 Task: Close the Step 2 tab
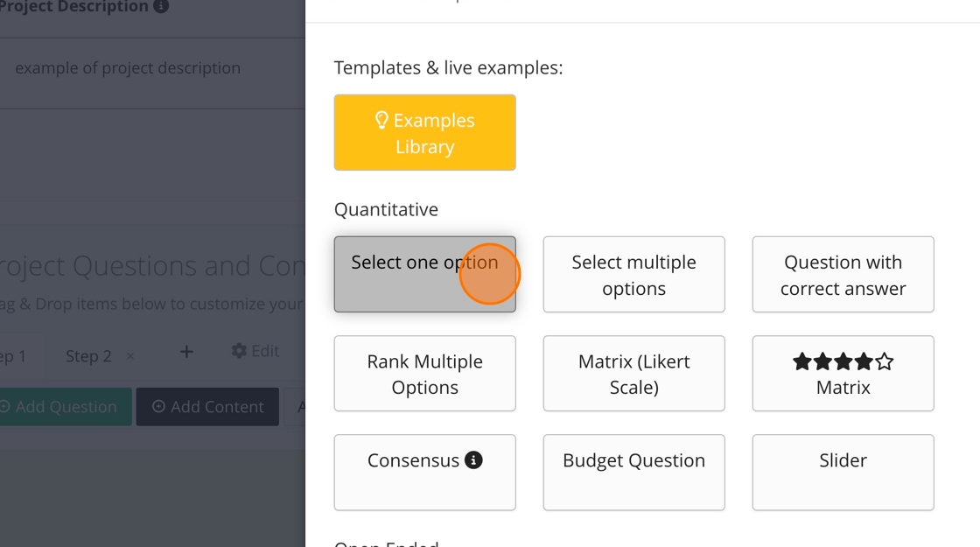(x=130, y=356)
